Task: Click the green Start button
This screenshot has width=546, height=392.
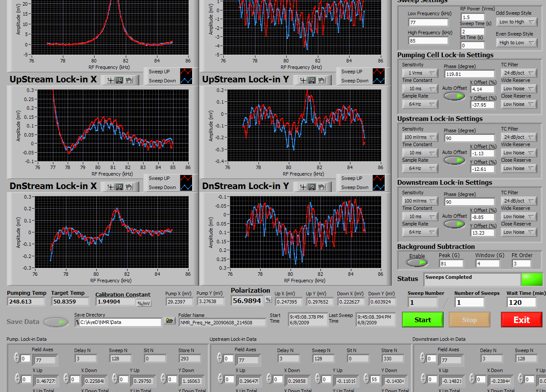Action: coord(423,320)
